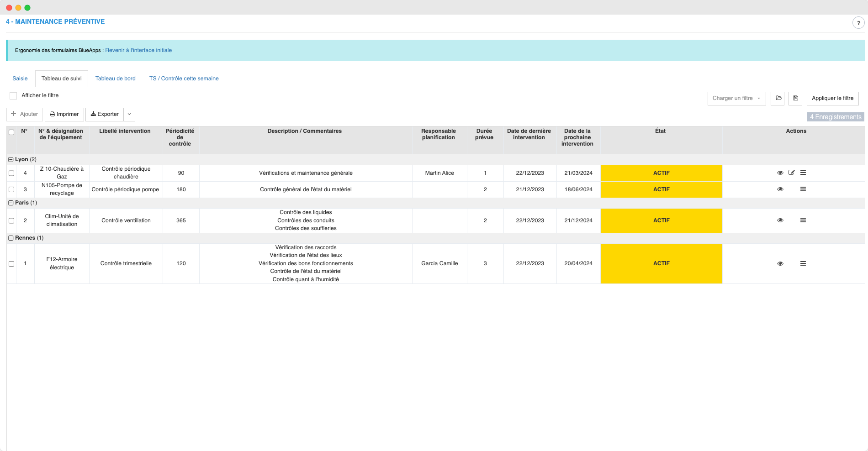Screen dimensions: 868x451
Task: Select all rows with header checkbox
Action: tap(11, 132)
